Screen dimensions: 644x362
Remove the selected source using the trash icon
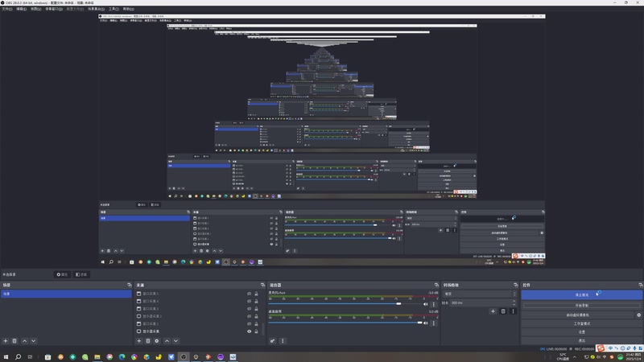point(148,340)
